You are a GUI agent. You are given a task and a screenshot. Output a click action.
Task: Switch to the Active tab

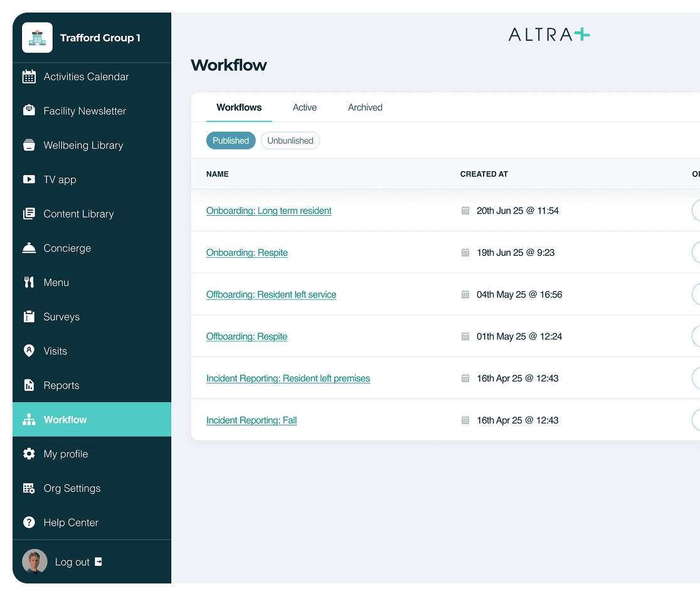coord(305,107)
